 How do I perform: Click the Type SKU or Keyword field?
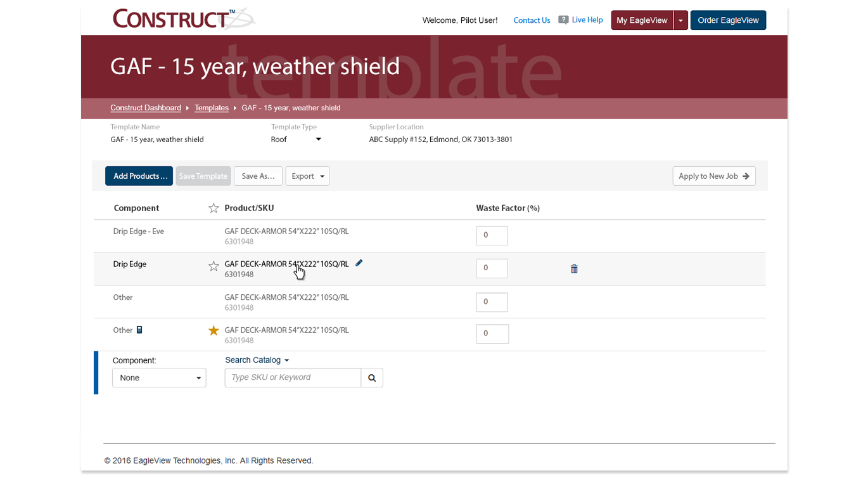(x=293, y=378)
